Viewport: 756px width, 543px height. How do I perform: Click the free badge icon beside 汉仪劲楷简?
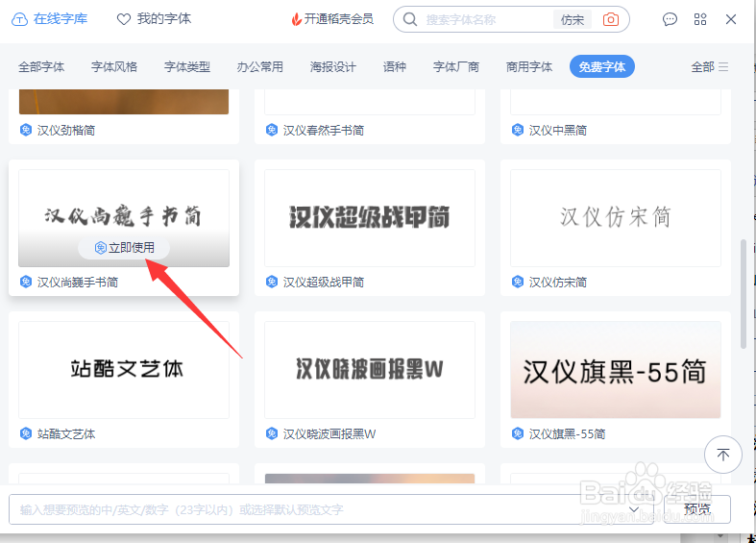(26, 130)
